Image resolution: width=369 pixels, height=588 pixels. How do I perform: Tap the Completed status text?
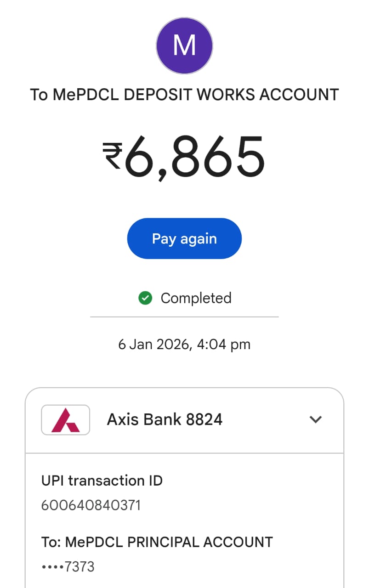pyautogui.click(x=196, y=299)
